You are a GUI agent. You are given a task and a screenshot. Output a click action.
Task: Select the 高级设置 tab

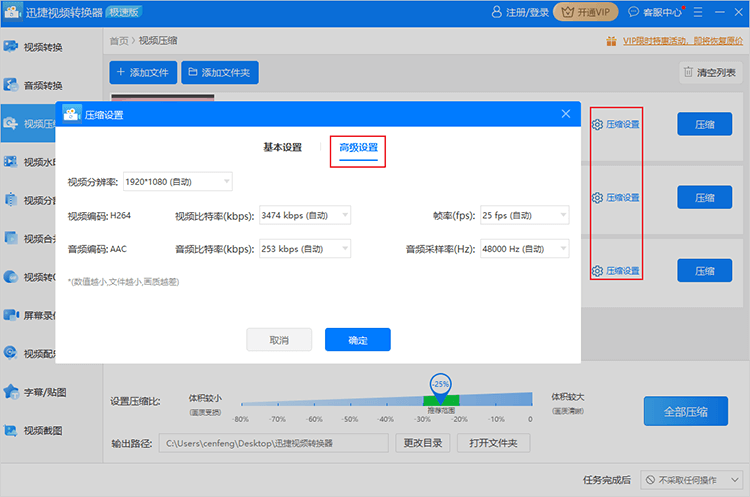pos(358,148)
